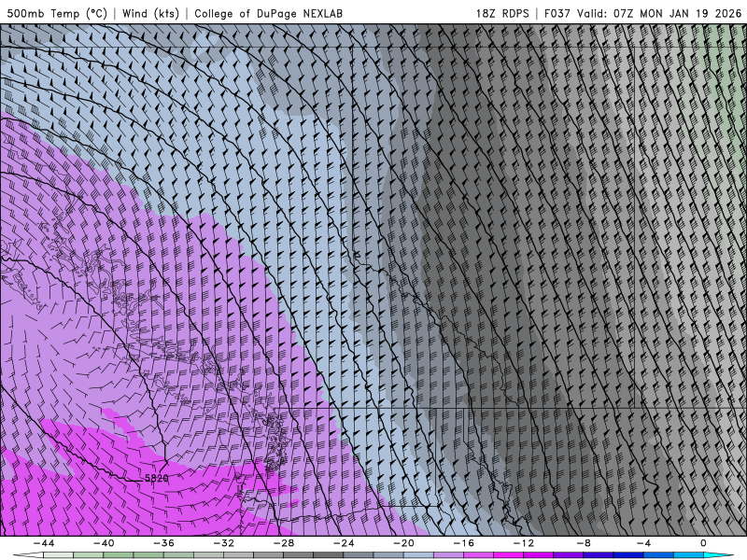
Task: Click the "18Z RDPS" model run label
Action: pos(502,13)
